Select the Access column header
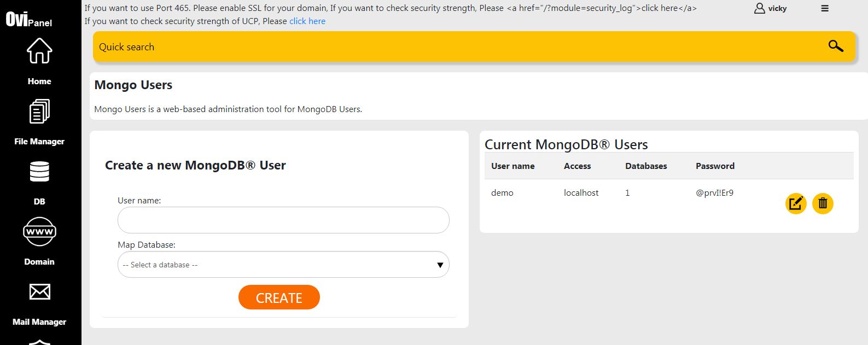The image size is (868, 345). tap(577, 166)
